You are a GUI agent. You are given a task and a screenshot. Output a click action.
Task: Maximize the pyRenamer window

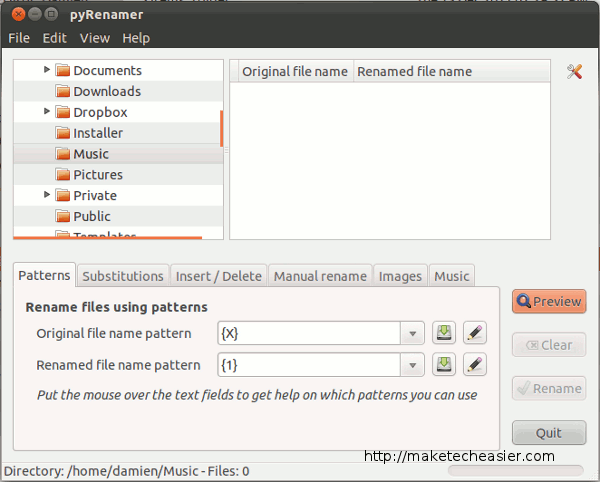click(x=51, y=15)
